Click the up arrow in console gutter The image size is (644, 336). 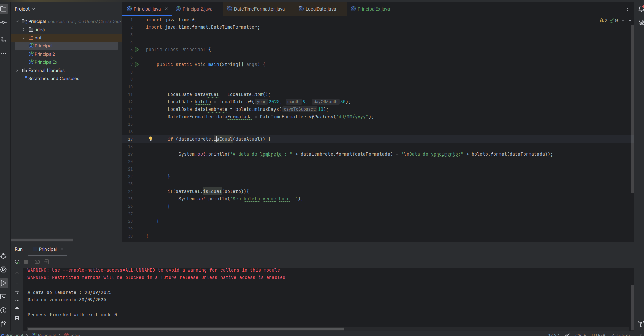click(x=17, y=274)
